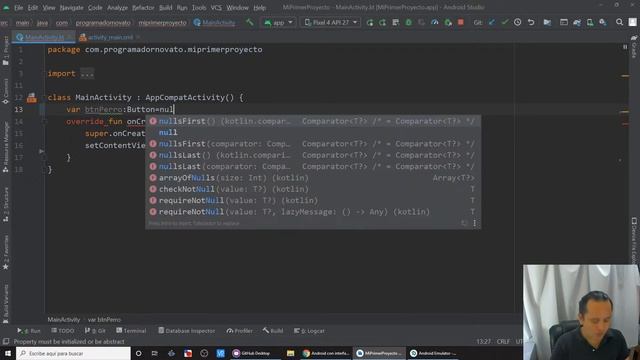Click the Debug app bug icon

(x=408, y=22)
